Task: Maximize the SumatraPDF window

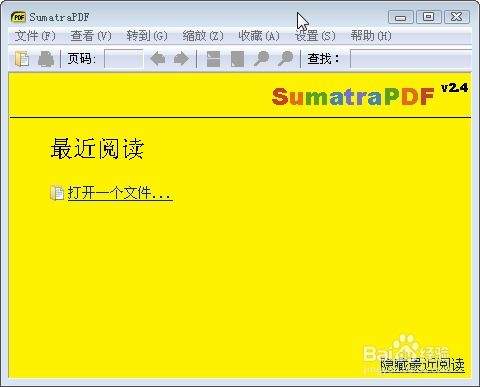Action: click(428, 17)
